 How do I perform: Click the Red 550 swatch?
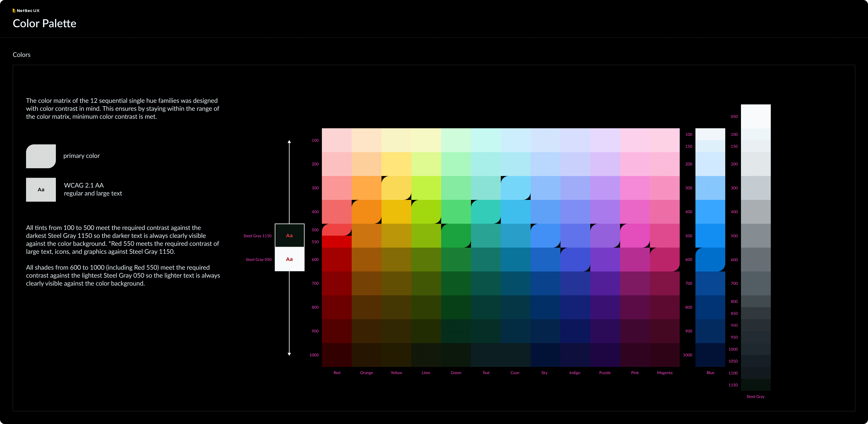click(337, 242)
